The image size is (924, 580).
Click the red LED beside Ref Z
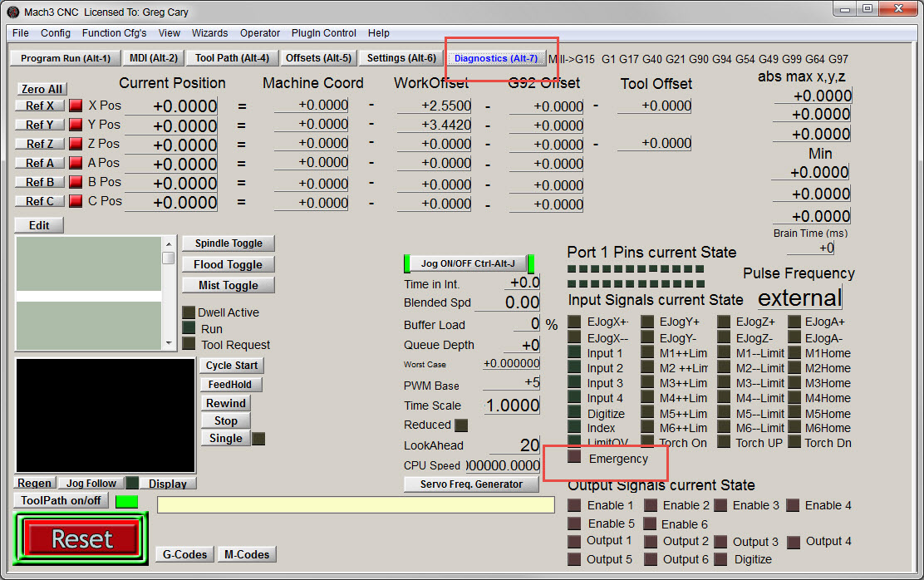[x=76, y=144]
